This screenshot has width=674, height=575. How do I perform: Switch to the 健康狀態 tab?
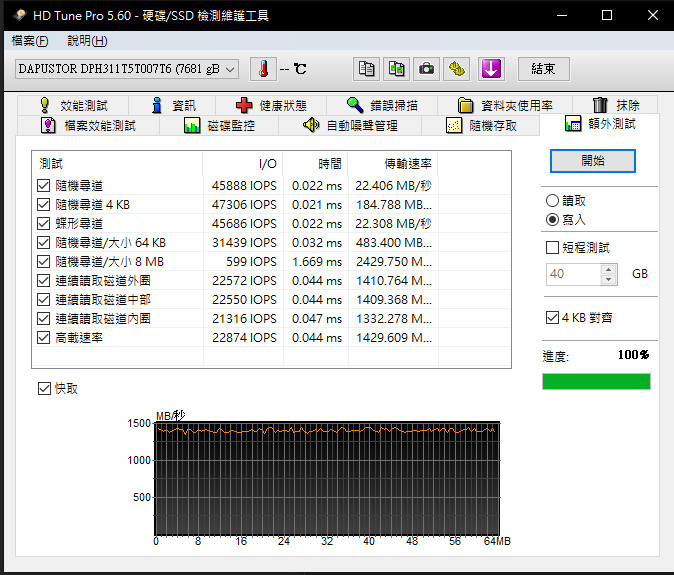pos(271,105)
